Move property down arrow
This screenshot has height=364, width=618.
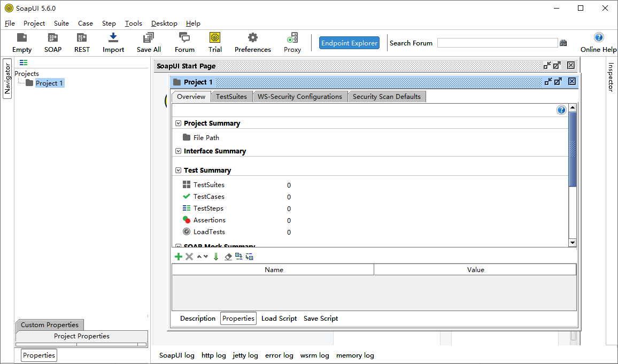(x=206, y=257)
